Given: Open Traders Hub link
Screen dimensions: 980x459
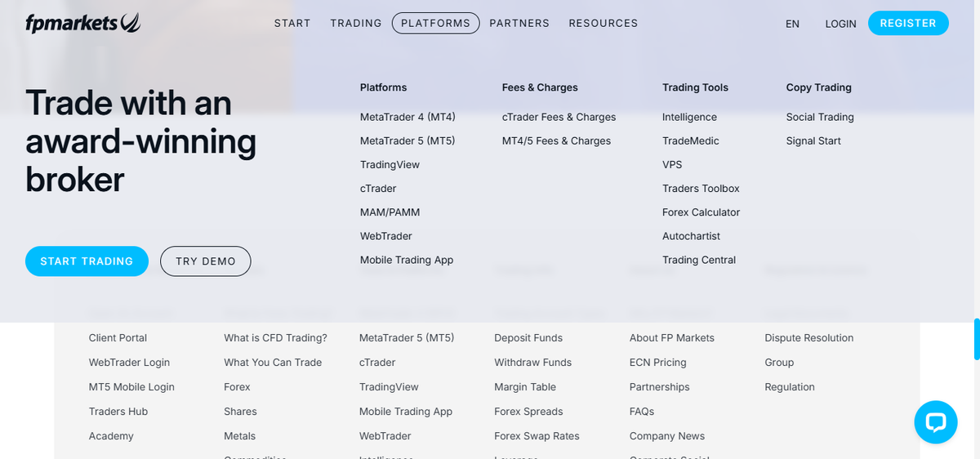Looking at the screenshot, I should tap(118, 411).
